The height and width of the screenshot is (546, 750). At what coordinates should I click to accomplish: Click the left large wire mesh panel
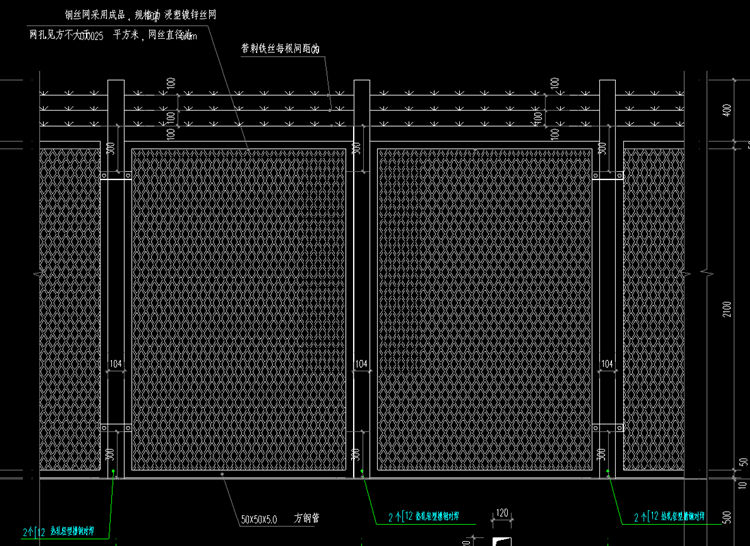click(x=239, y=310)
